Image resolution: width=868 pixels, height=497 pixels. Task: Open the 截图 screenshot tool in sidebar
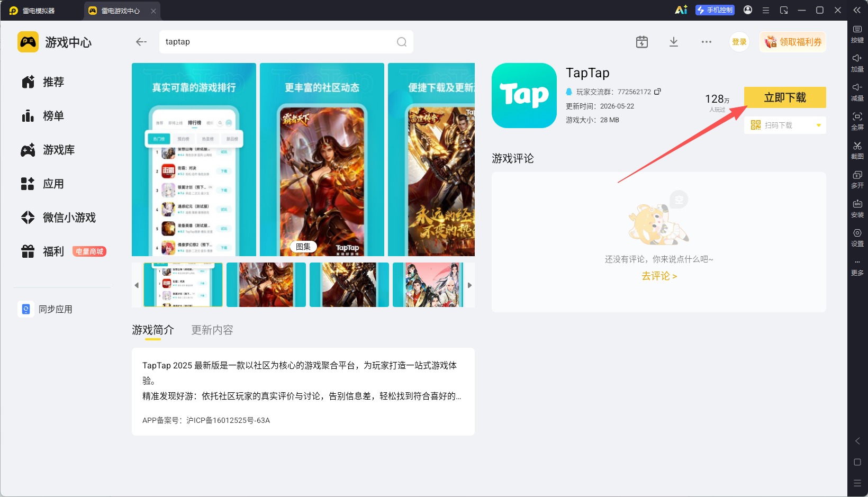point(857,150)
